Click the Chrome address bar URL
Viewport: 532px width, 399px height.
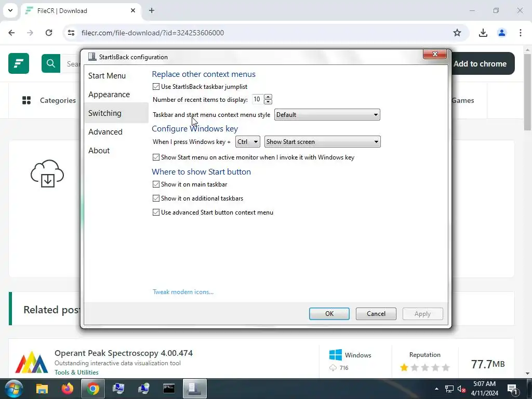coord(153,33)
